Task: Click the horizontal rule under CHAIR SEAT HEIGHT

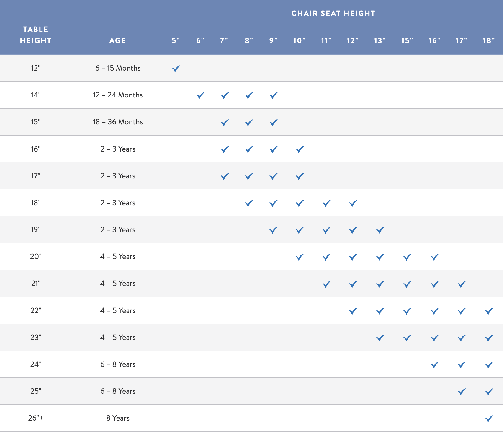Action: pos(333,26)
